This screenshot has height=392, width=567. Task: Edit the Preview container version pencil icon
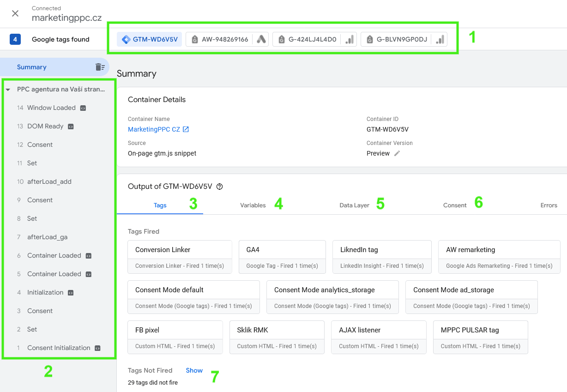(x=397, y=153)
